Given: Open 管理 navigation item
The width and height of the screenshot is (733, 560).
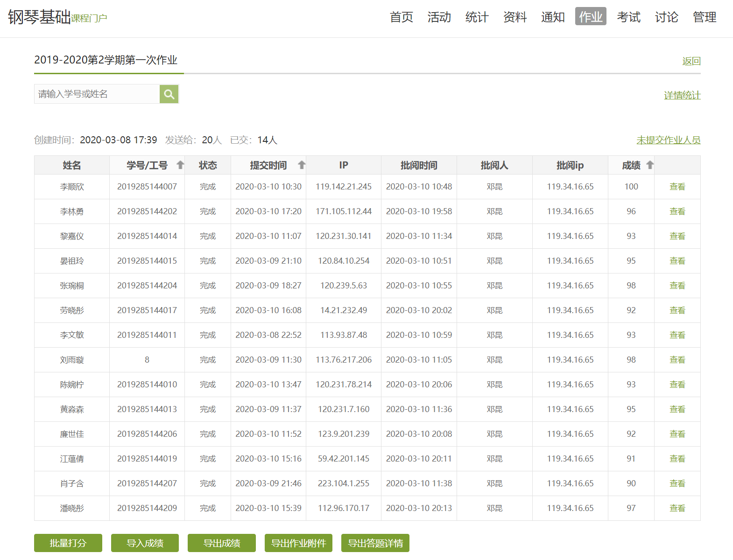Looking at the screenshot, I should tap(705, 17).
